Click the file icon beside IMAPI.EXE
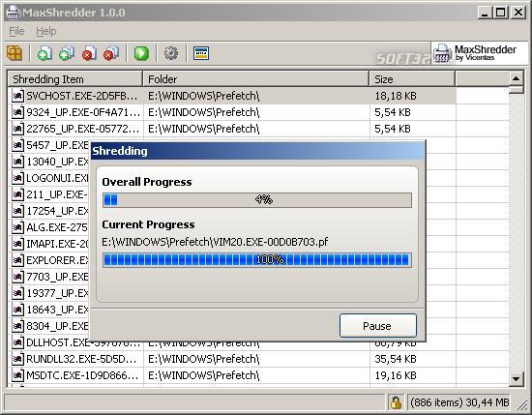This screenshot has width=532, height=415. click(x=17, y=244)
